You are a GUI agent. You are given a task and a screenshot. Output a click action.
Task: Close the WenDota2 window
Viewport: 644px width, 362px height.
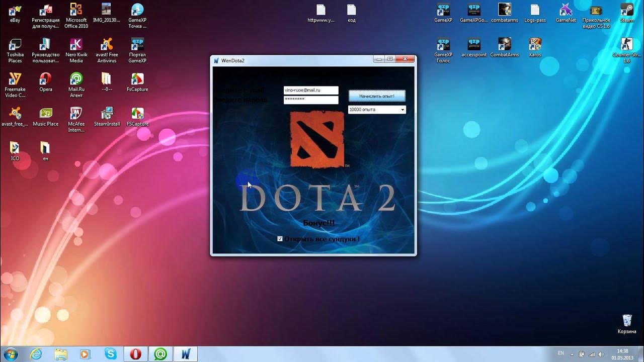coord(405,59)
